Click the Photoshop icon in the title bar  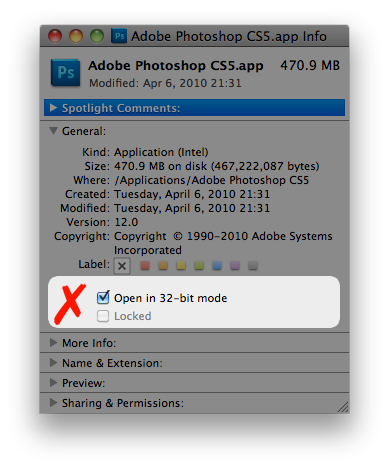coord(119,36)
